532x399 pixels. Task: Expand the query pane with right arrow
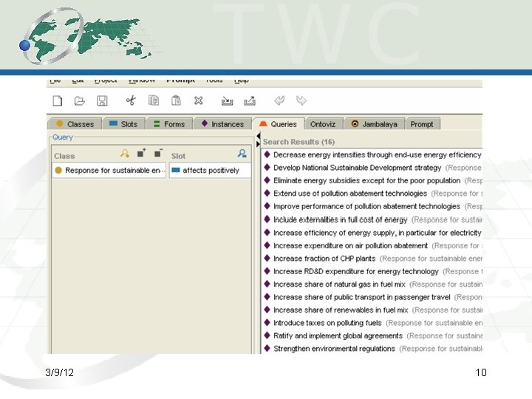coord(258,144)
